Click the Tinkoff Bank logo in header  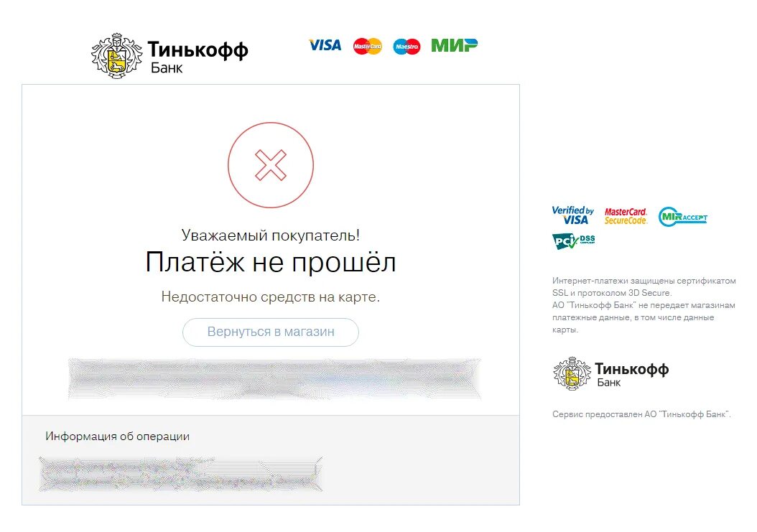point(169,55)
